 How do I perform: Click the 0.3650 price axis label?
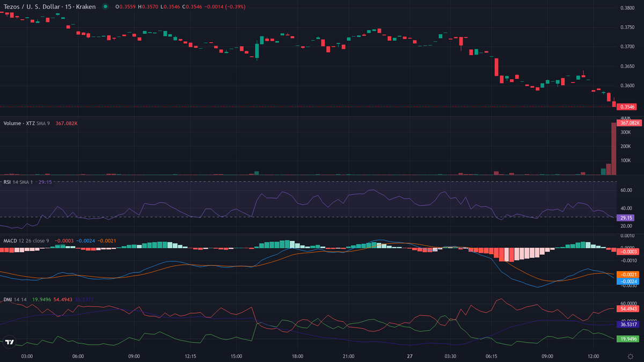pos(627,66)
